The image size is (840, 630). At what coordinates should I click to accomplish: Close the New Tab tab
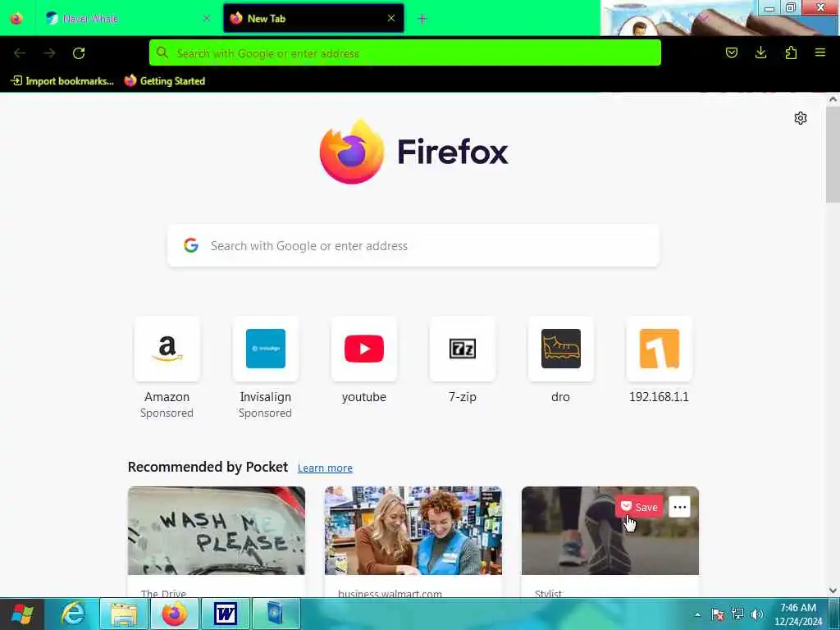[x=391, y=18]
